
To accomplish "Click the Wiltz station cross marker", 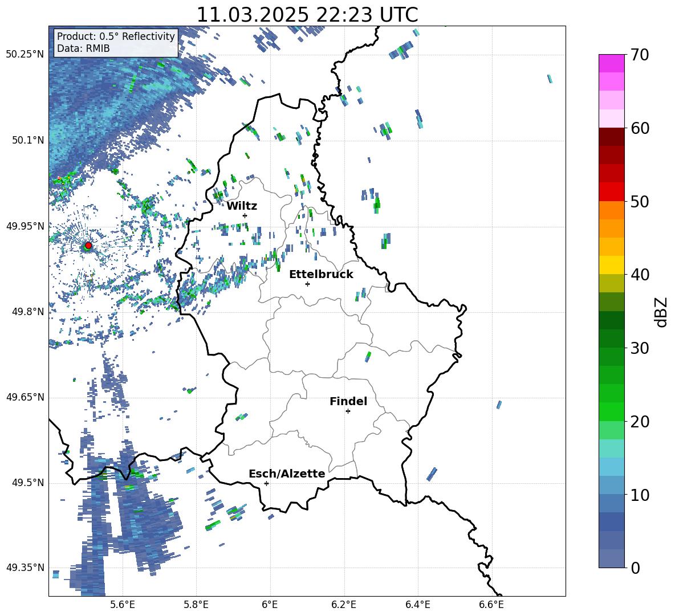I will (x=245, y=215).
